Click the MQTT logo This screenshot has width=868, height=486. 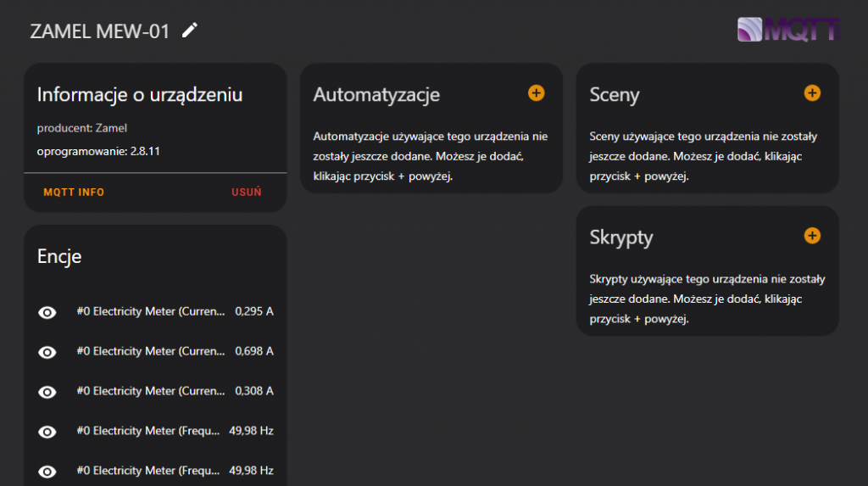(787, 30)
